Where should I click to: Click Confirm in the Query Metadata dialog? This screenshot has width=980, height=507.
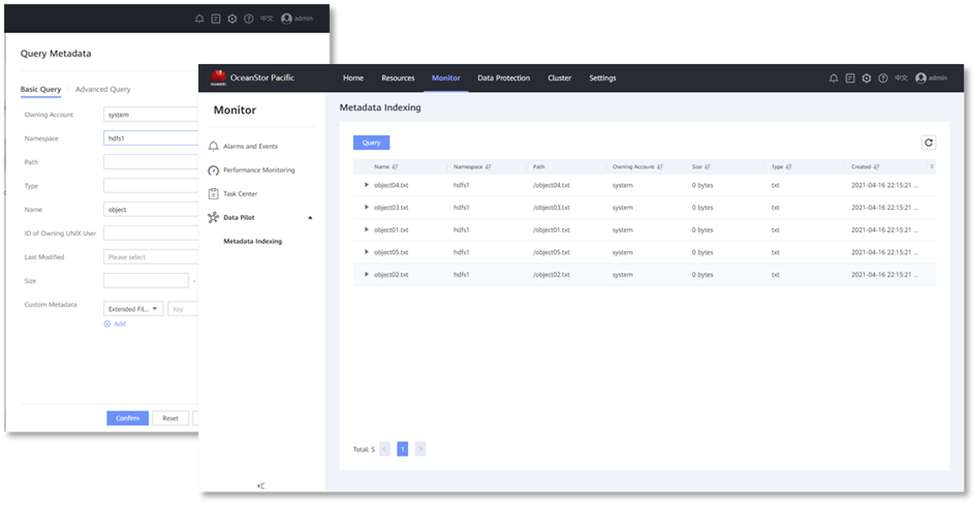[127, 419]
